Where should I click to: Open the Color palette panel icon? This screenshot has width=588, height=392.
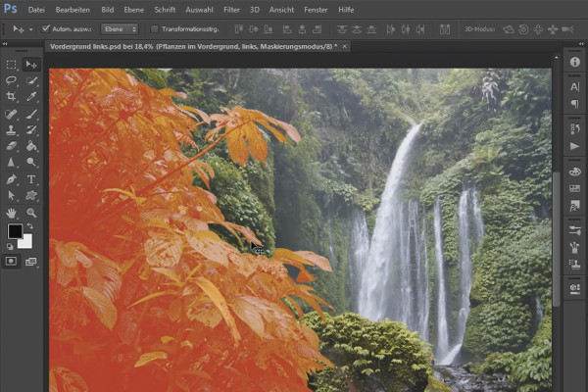(574, 171)
